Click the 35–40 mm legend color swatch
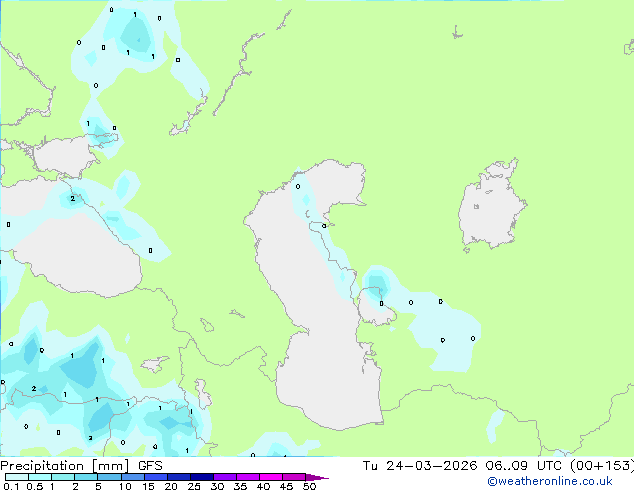The width and height of the screenshot is (634, 490). click(x=248, y=477)
